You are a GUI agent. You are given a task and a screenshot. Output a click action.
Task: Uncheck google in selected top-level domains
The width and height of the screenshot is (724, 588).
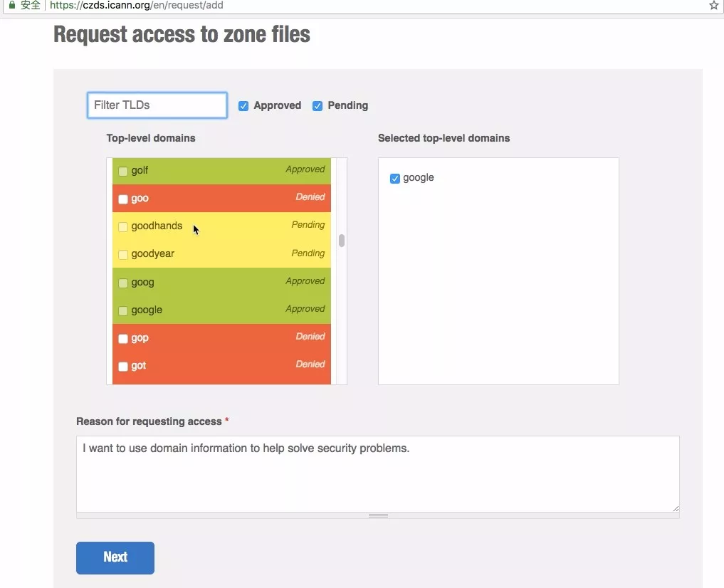point(395,179)
